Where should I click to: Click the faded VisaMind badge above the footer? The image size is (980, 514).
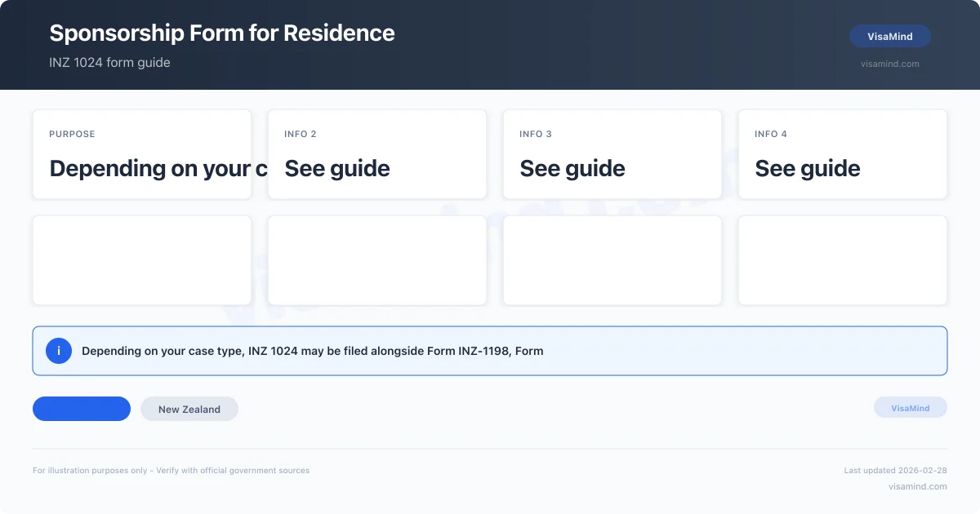coord(911,408)
